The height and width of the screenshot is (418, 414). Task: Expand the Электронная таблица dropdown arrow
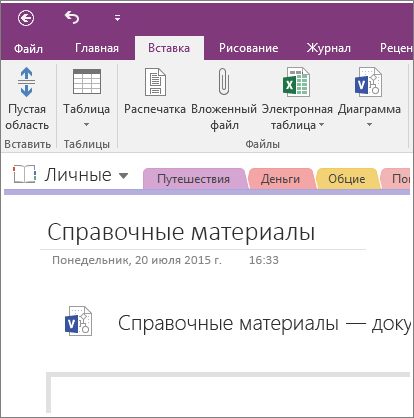click(x=321, y=125)
